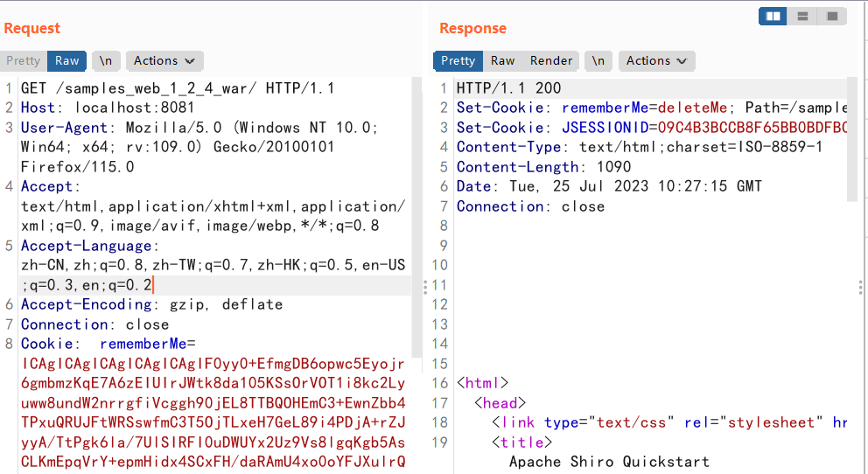Switch the Request view to the Pretty tab
868x474 pixels.
[x=24, y=60]
